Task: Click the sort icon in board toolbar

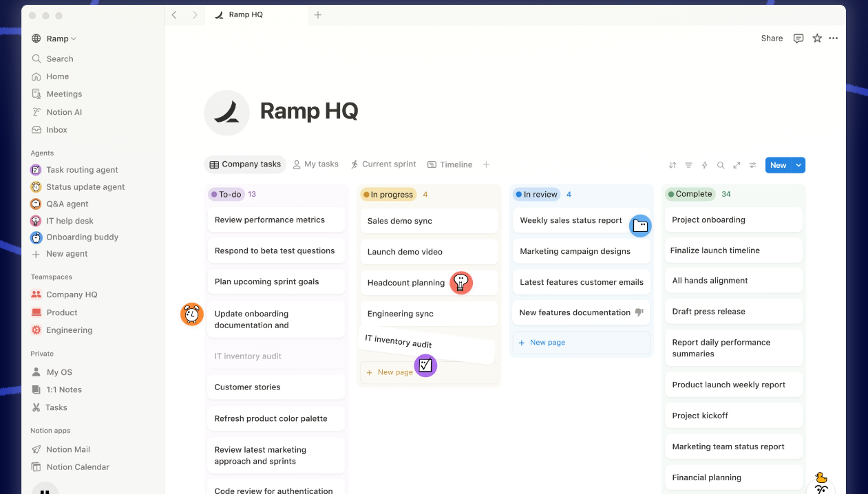Action: tap(673, 165)
